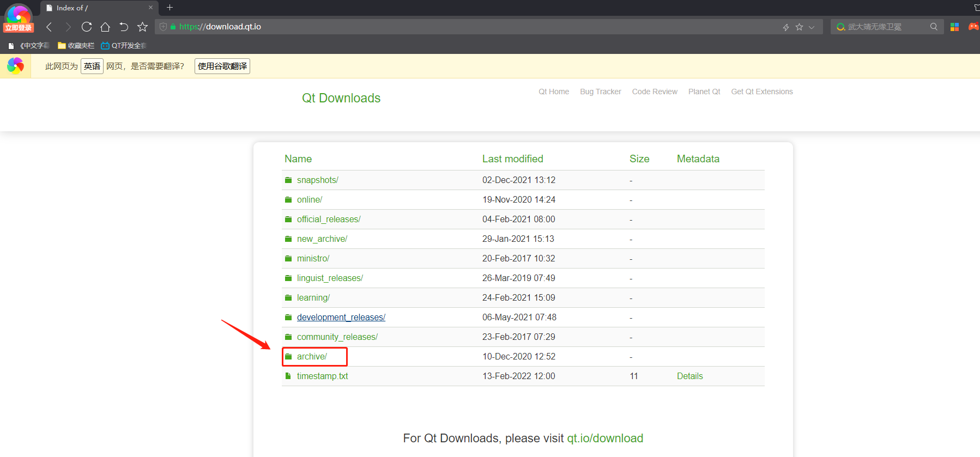Click the star icon inside address bar
Viewport: 980px width, 457px height.
pos(799,27)
